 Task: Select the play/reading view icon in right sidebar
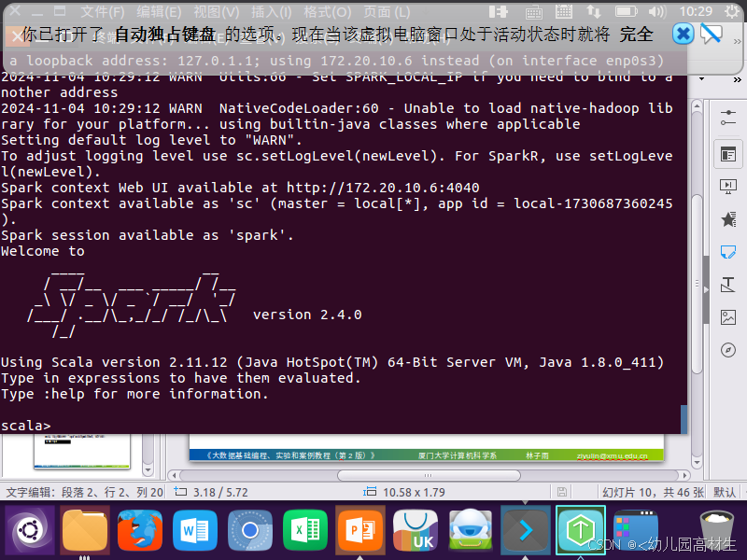click(728, 185)
